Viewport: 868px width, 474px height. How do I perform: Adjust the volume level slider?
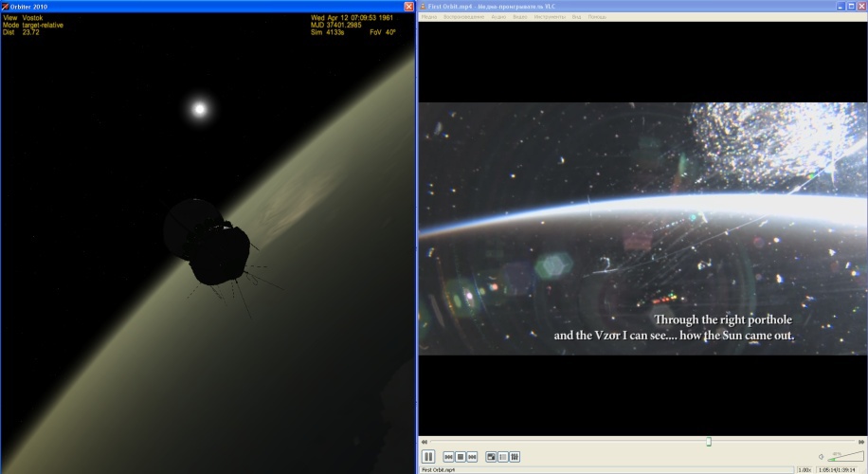pos(846,456)
